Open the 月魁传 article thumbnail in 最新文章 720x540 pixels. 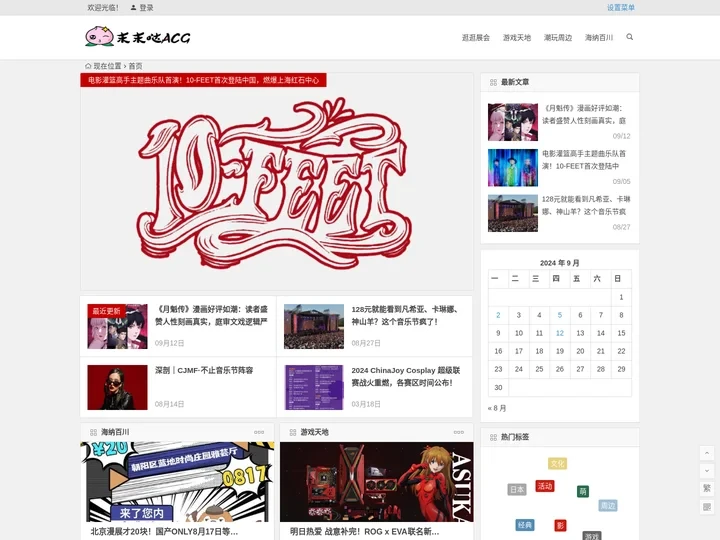[512, 122]
